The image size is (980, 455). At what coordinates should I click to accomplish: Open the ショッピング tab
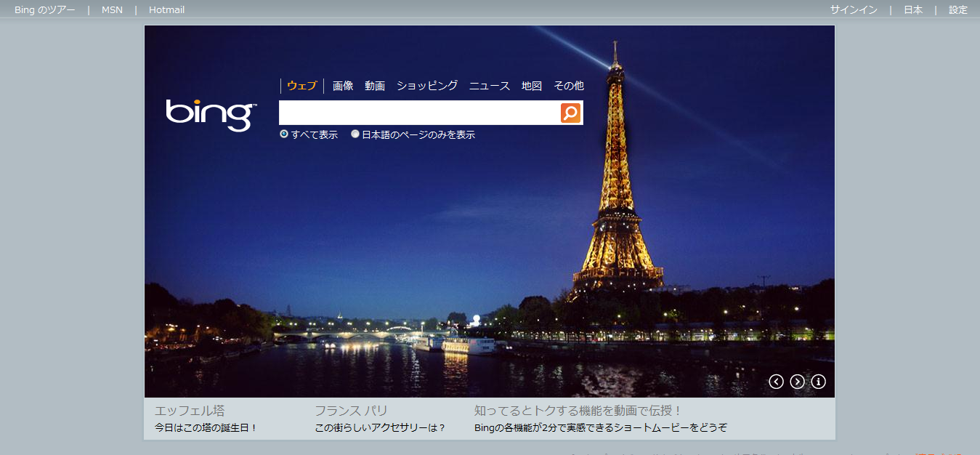[x=427, y=86]
